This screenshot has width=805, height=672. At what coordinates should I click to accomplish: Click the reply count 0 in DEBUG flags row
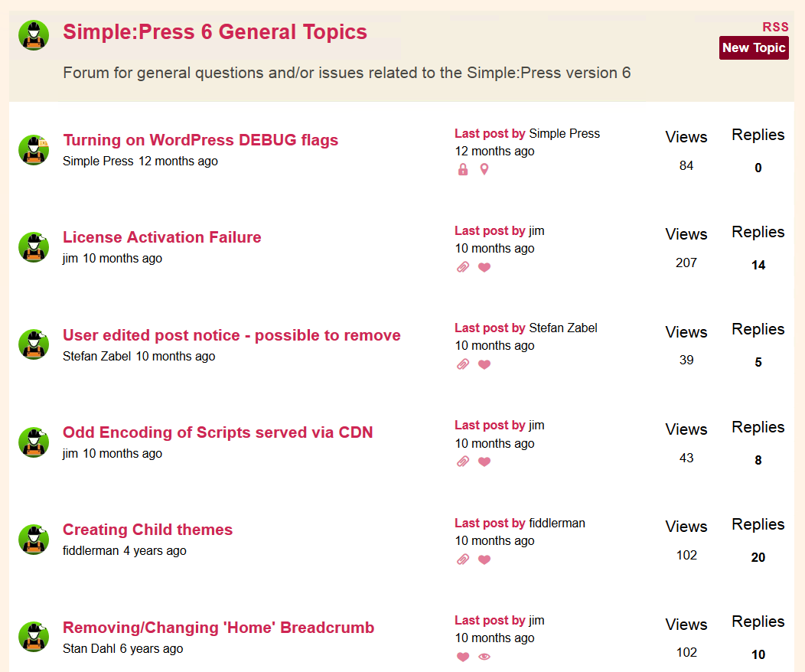click(x=758, y=168)
